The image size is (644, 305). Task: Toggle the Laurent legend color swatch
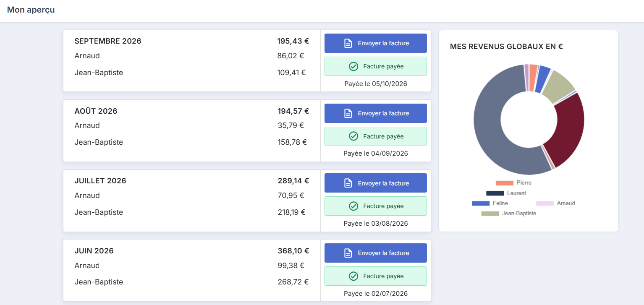[x=495, y=193]
